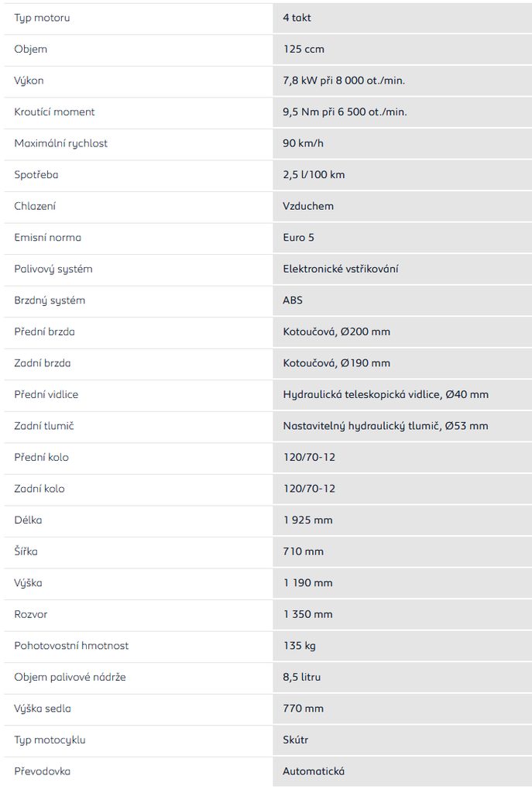
Task: Click the "ABS" brake system value
Action: (x=293, y=300)
